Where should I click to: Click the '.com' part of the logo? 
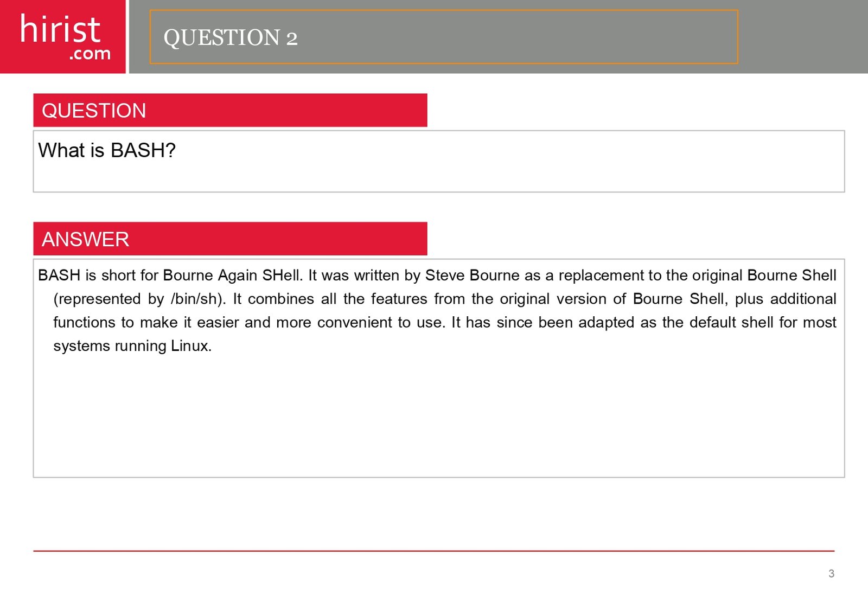tap(90, 54)
